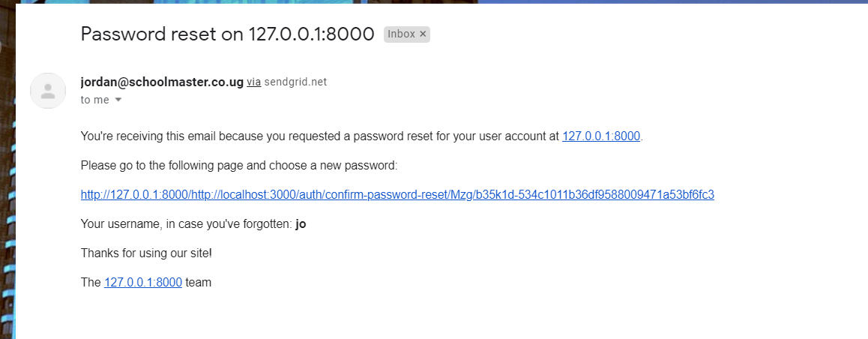868x339 pixels.
Task: Click the bold username "jo"
Action: pos(301,224)
